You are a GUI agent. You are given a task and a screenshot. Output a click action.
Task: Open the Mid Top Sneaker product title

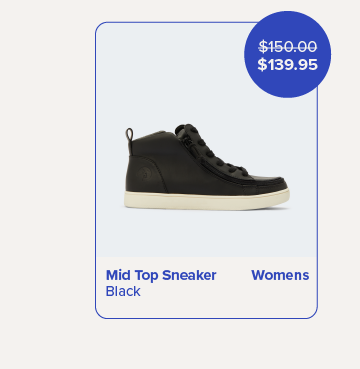[161, 275]
